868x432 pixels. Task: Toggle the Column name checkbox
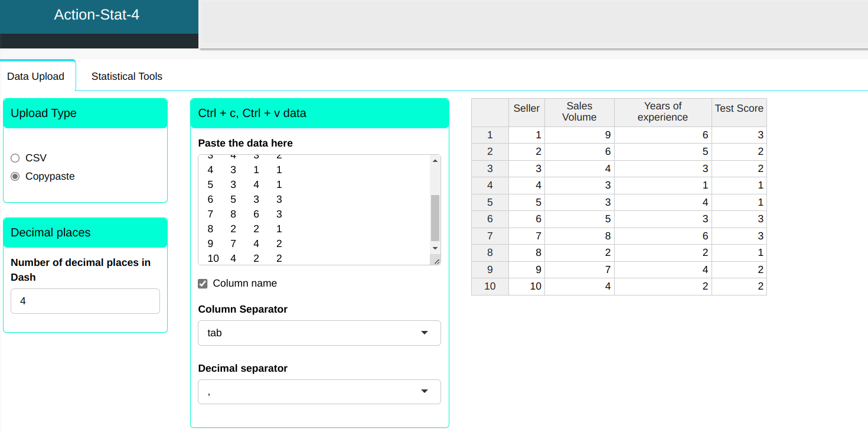(203, 284)
